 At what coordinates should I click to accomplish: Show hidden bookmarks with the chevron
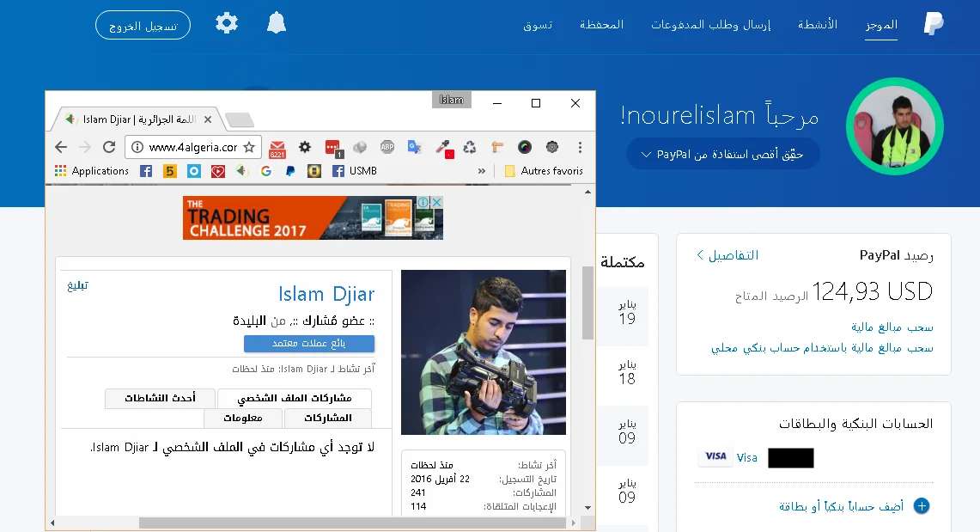click(x=482, y=171)
